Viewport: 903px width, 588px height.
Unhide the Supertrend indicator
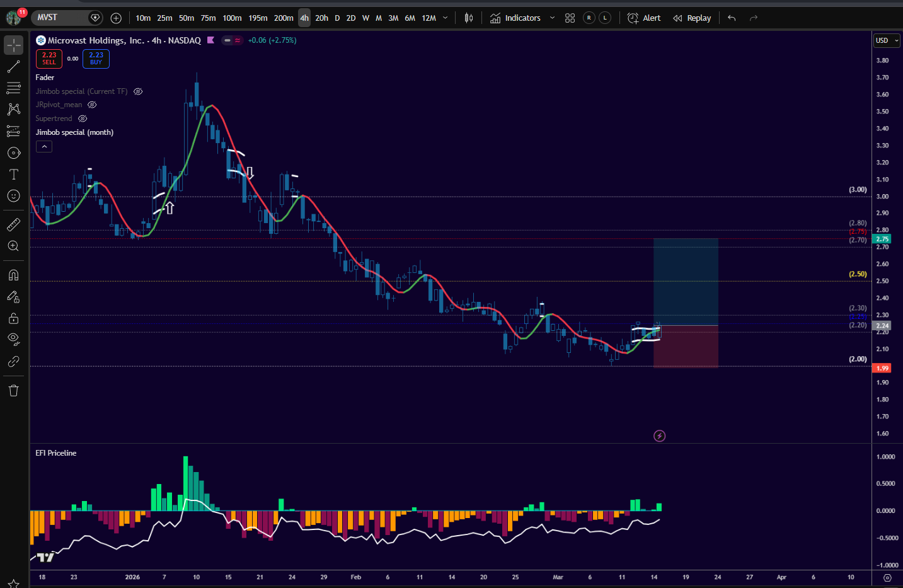(x=83, y=118)
